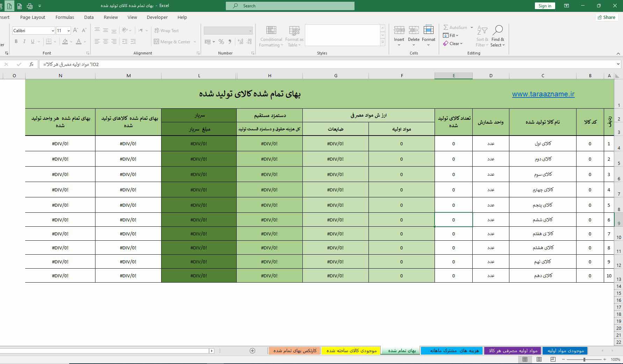Click the Delete cells icon
The width and height of the screenshot is (623, 364).
414,30
